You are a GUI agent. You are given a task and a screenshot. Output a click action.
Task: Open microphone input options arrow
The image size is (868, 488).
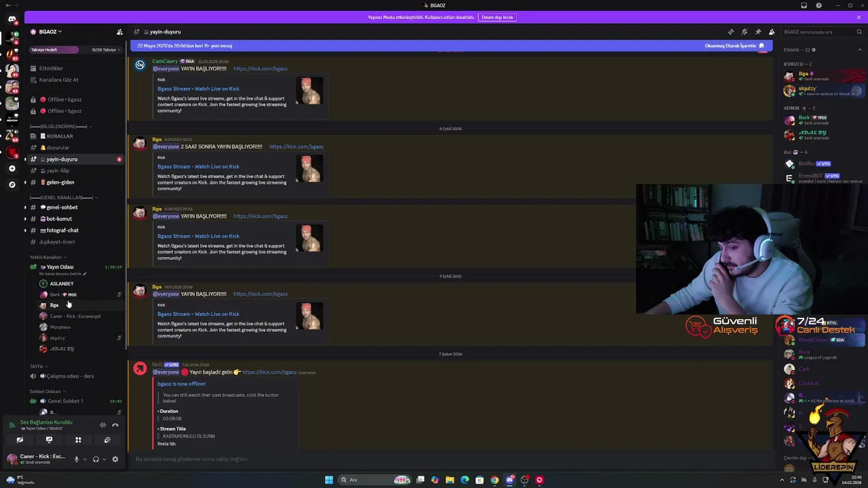[84, 460]
